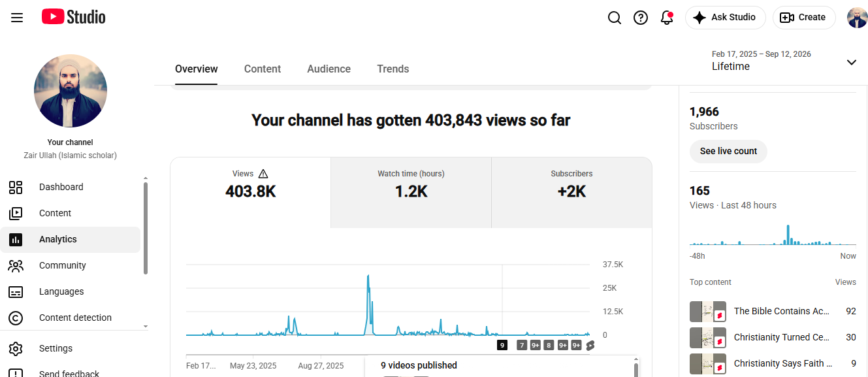Click Send feedback in the sidebar
868x377 pixels.
point(71,372)
